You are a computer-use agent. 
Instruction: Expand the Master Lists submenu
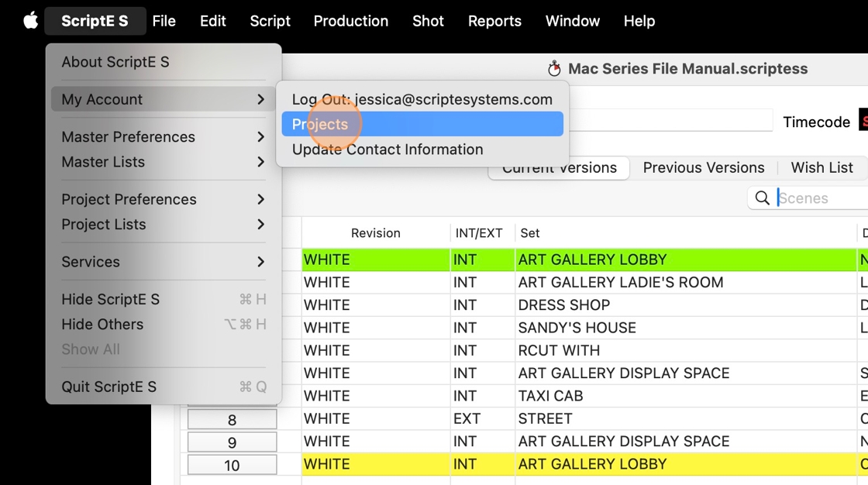click(164, 162)
